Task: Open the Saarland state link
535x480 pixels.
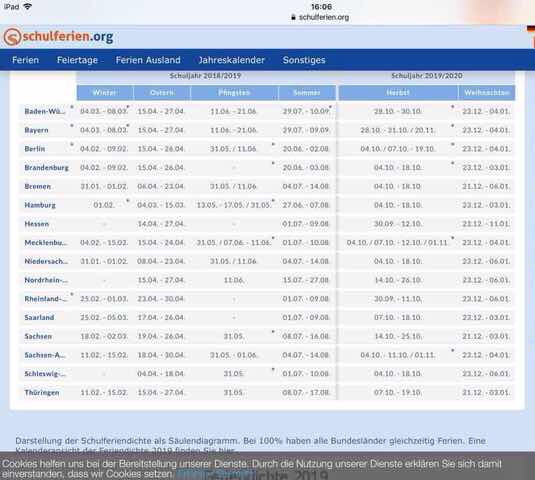Action: click(39, 318)
